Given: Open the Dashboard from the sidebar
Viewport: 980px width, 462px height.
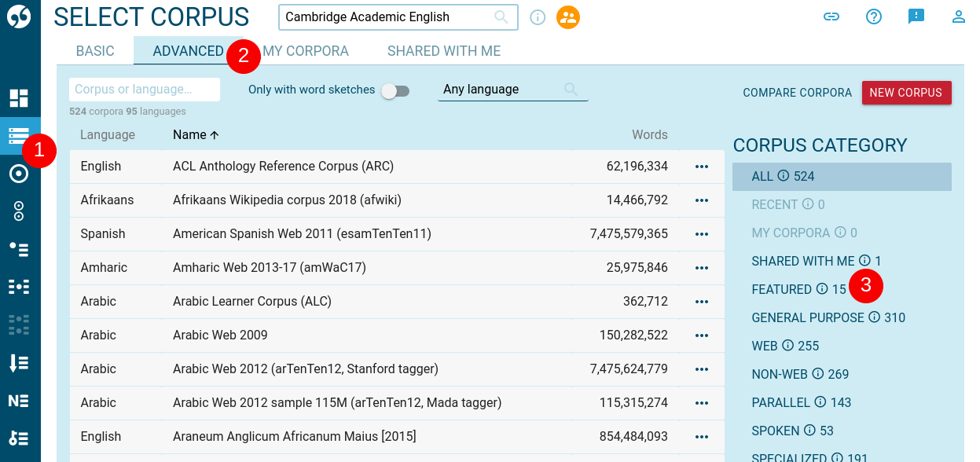Looking at the screenshot, I should 19,97.
